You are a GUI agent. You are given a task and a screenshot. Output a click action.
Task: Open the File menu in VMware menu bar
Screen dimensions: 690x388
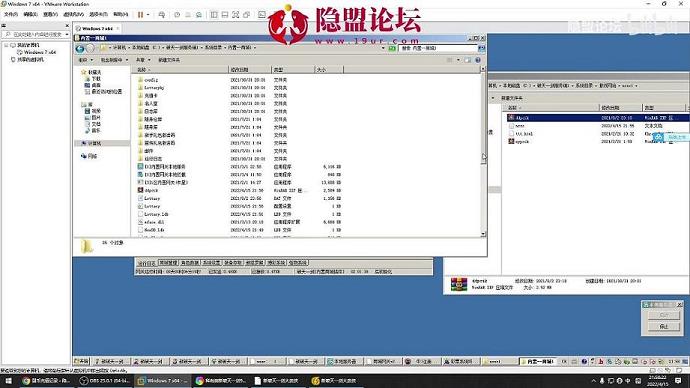(11, 15)
